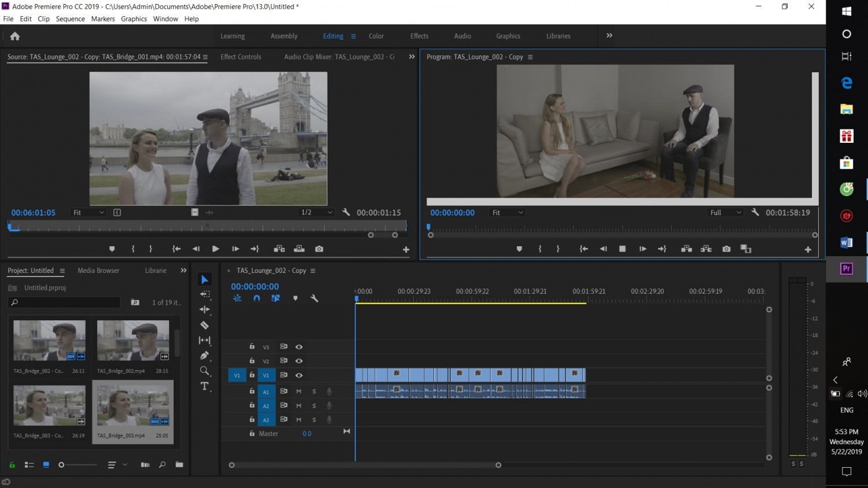Toggle Snap in the timeline

pyautogui.click(x=256, y=298)
